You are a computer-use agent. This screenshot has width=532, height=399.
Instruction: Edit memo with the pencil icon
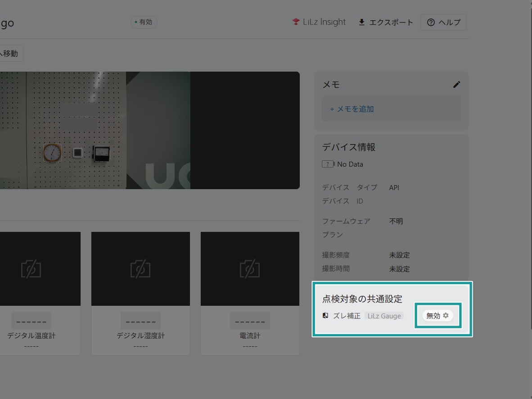pyautogui.click(x=457, y=84)
